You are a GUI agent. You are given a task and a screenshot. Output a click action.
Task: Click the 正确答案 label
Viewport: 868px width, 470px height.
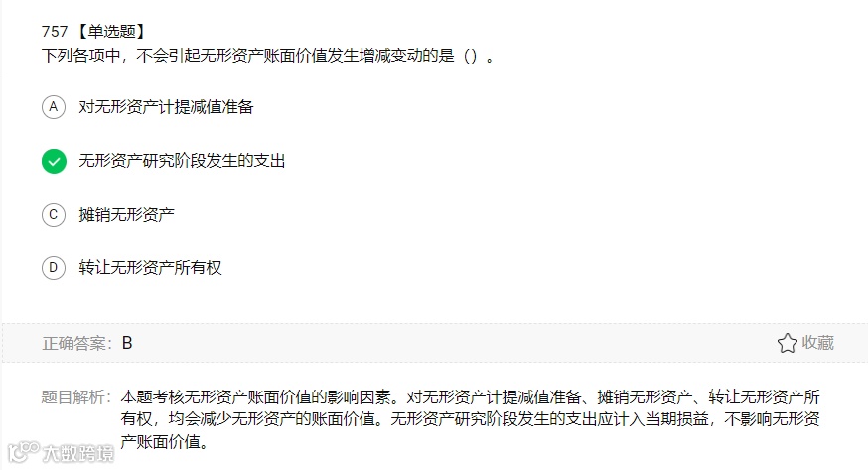tap(77, 344)
